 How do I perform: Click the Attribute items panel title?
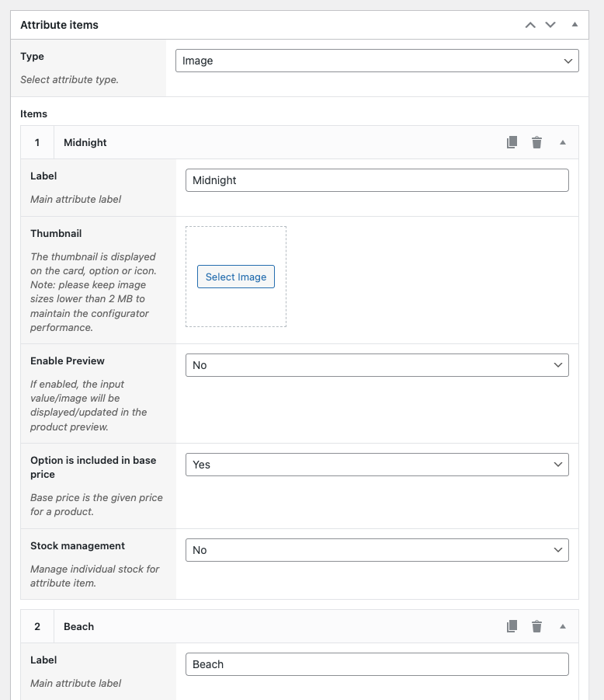pyautogui.click(x=60, y=24)
